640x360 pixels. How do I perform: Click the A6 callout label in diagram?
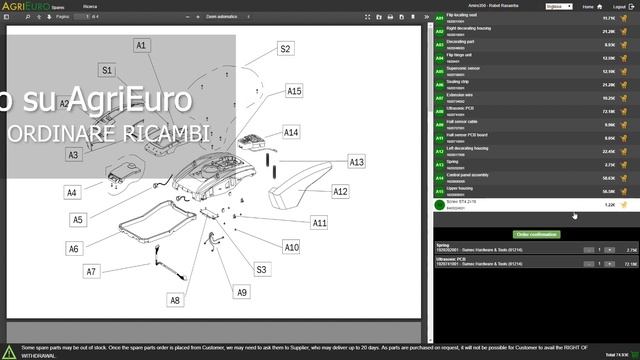click(x=74, y=249)
